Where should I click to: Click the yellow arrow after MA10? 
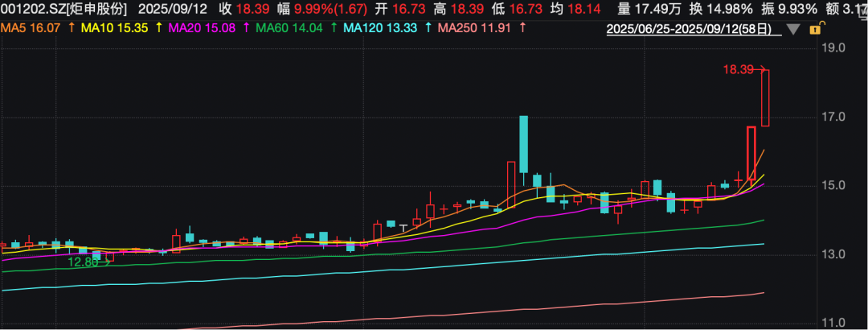158,28
